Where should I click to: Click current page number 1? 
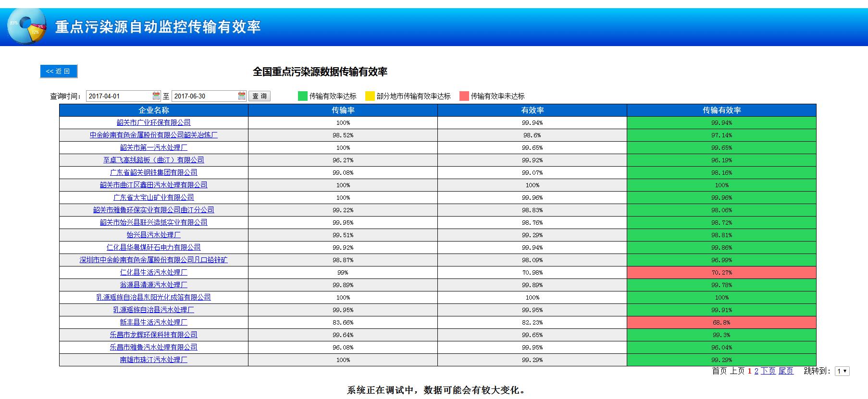click(749, 371)
